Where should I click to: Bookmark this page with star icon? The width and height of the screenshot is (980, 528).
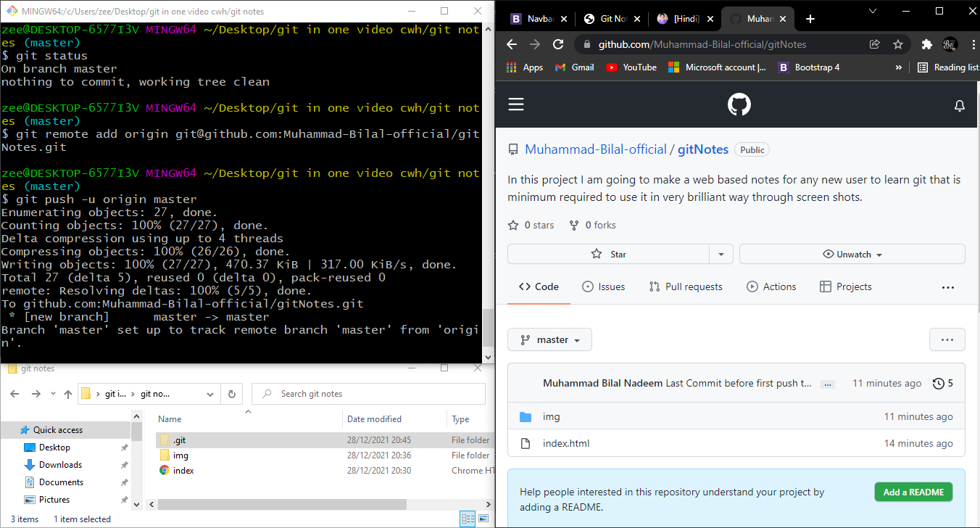(898, 44)
